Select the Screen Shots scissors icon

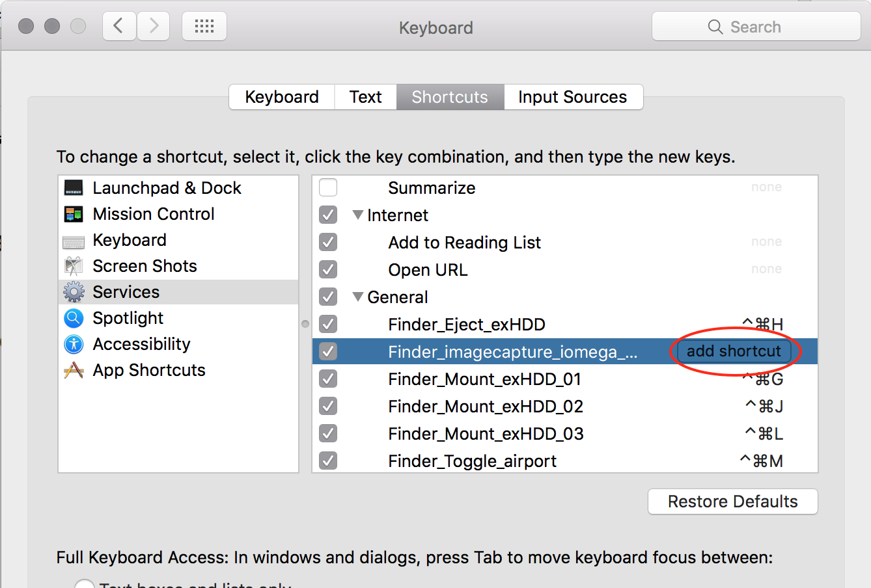[x=74, y=266]
